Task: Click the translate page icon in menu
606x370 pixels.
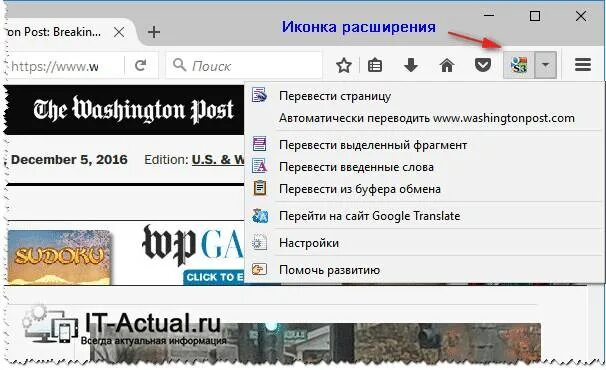Action: pos(259,95)
